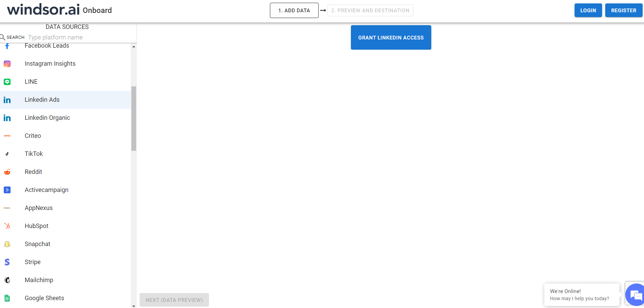Click the Instagram Insights logo icon

click(x=7, y=64)
